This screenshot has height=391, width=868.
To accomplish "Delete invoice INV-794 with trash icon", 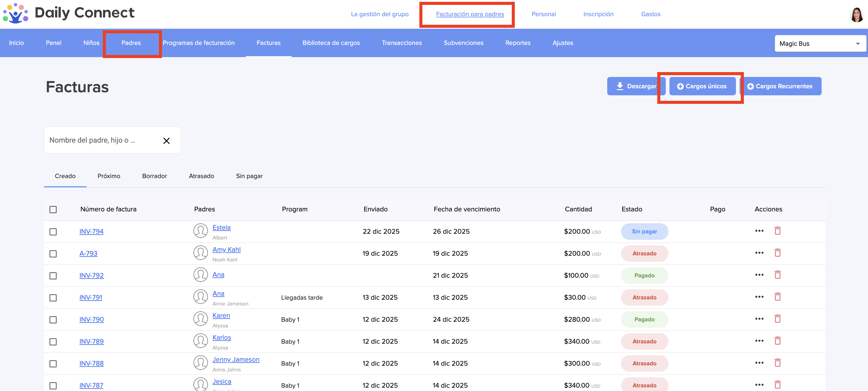I will coord(777,231).
